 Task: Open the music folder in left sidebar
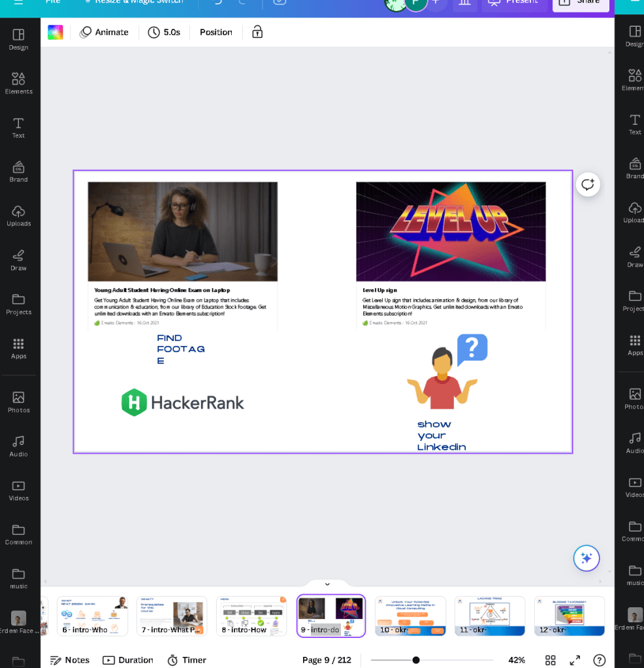(18, 579)
